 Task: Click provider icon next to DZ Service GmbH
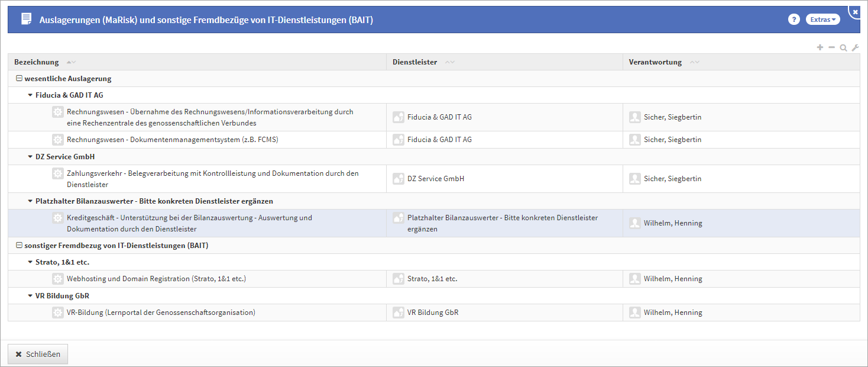pos(399,179)
